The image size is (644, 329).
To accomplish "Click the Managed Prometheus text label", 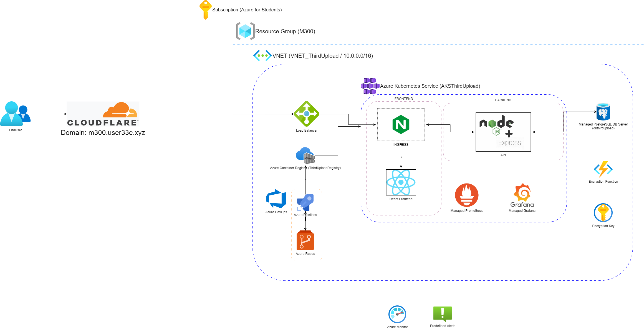I will tap(467, 211).
